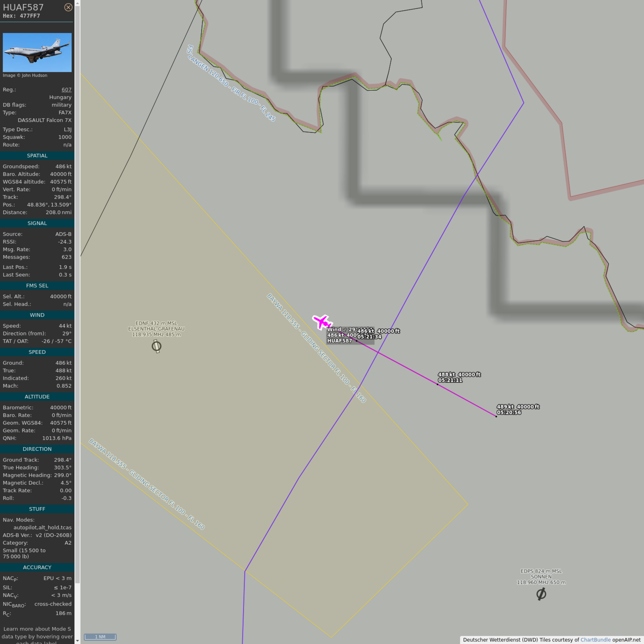
Task: Select the EDPS Sonnen airfield symbol
Action: coord(541,594)
